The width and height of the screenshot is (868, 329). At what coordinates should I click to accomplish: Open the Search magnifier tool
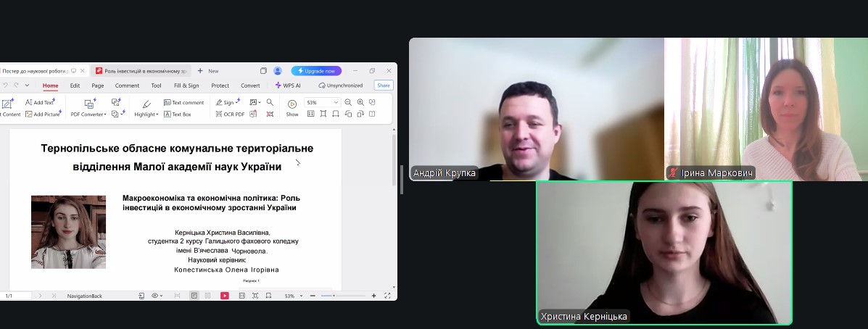tap(270, 103)
